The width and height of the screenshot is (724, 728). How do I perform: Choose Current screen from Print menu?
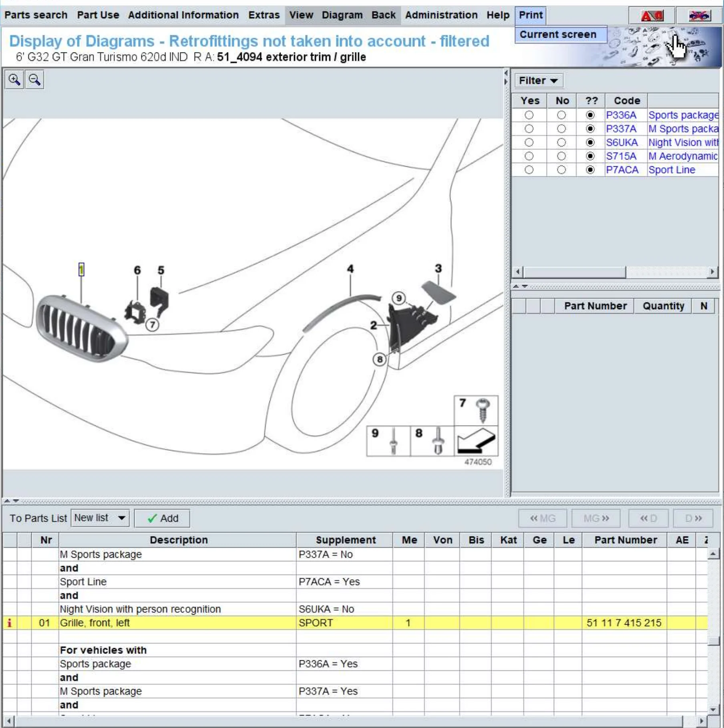tap(558, 34)
